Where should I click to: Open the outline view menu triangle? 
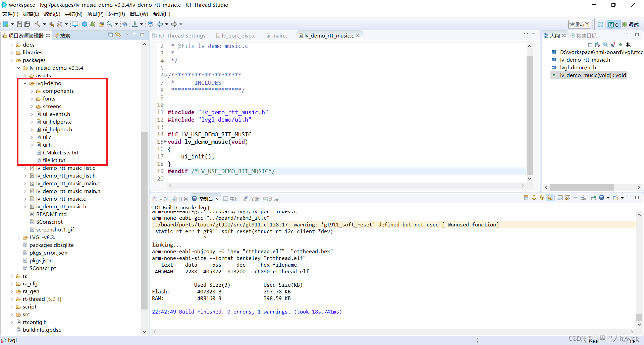pyautogui.click(x=638, y=44)
